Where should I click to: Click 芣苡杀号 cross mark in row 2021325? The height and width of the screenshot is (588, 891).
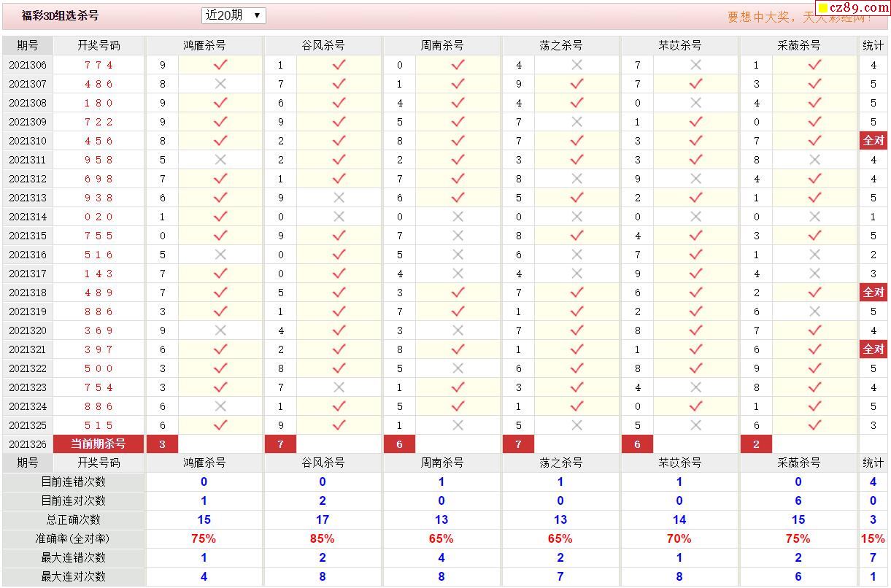pyautogui.click(x=696, y=425)
